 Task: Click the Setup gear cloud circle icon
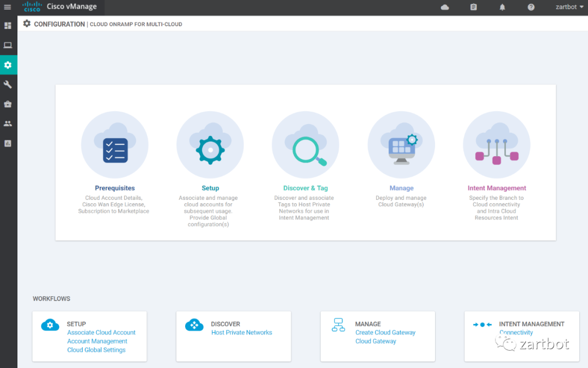210,145
